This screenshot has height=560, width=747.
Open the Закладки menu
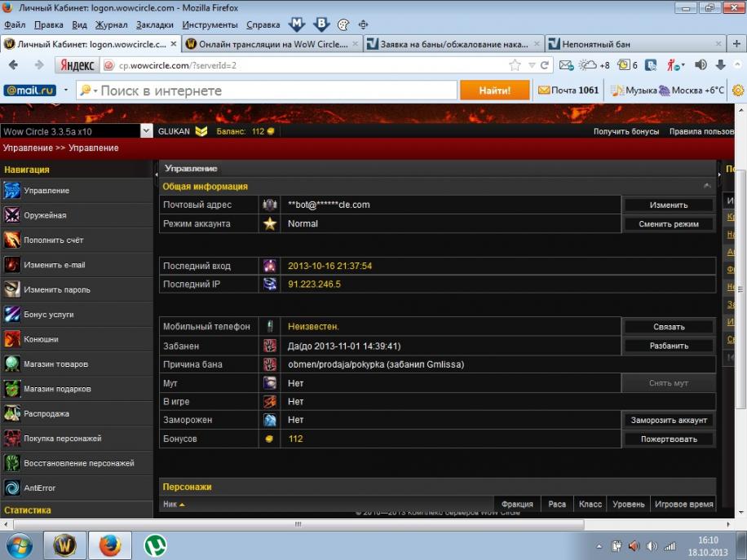pos(154,24)
